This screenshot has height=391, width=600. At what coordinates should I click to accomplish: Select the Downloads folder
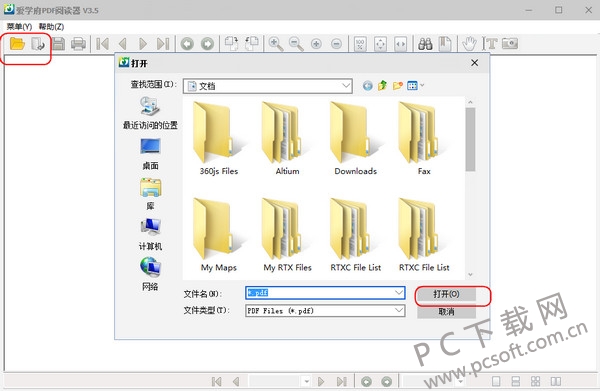[355, 138]
